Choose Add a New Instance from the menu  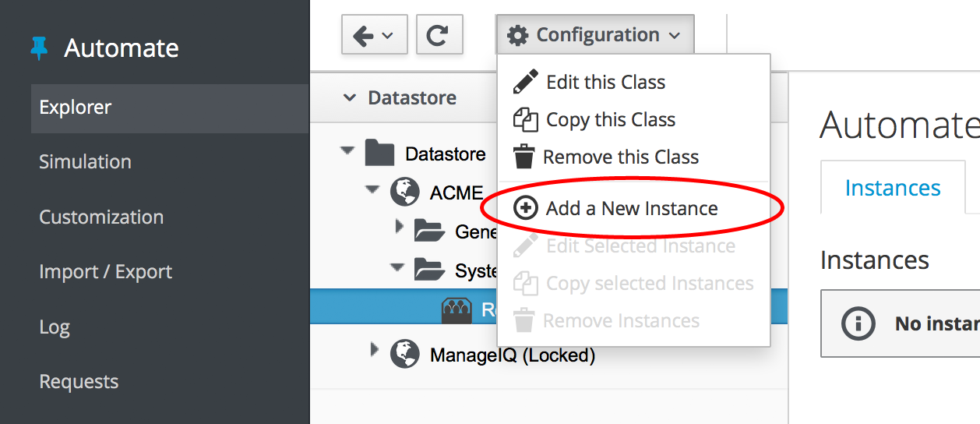(x=631, y=208)
